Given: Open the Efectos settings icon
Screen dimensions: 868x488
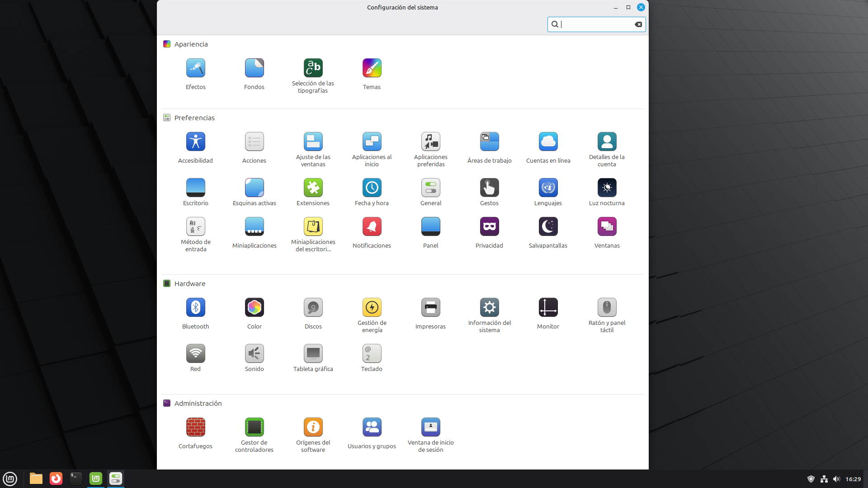Looking at the screenshot, I should [x=195, y=68].
